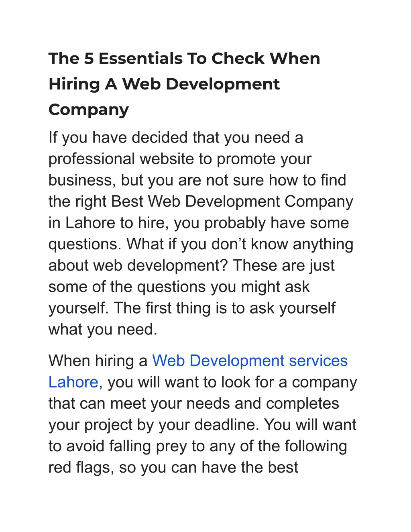This screenshot has height=532, width=411.
Task: Click the text 'what you need.'
Action: coord(103,329)
